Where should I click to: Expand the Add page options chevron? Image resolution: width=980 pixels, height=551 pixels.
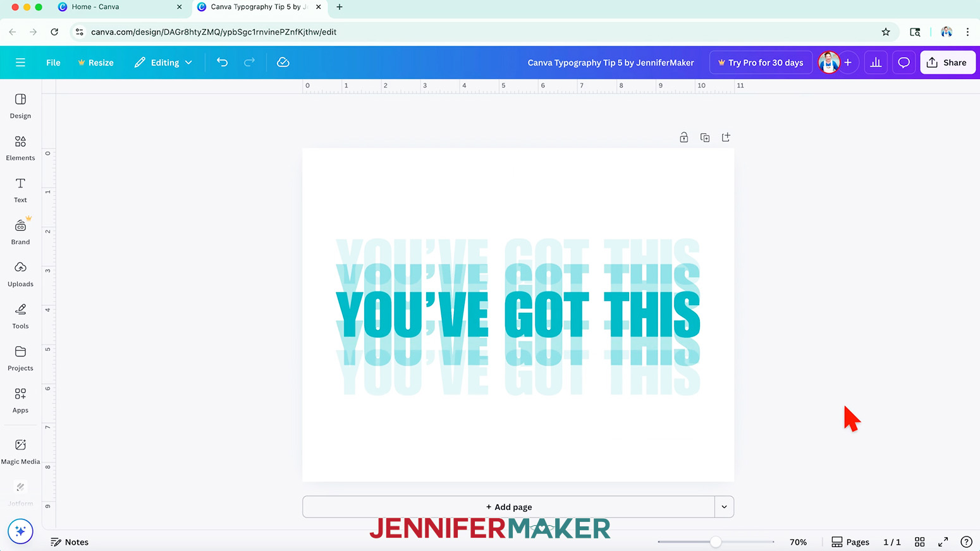pos(725,507)
